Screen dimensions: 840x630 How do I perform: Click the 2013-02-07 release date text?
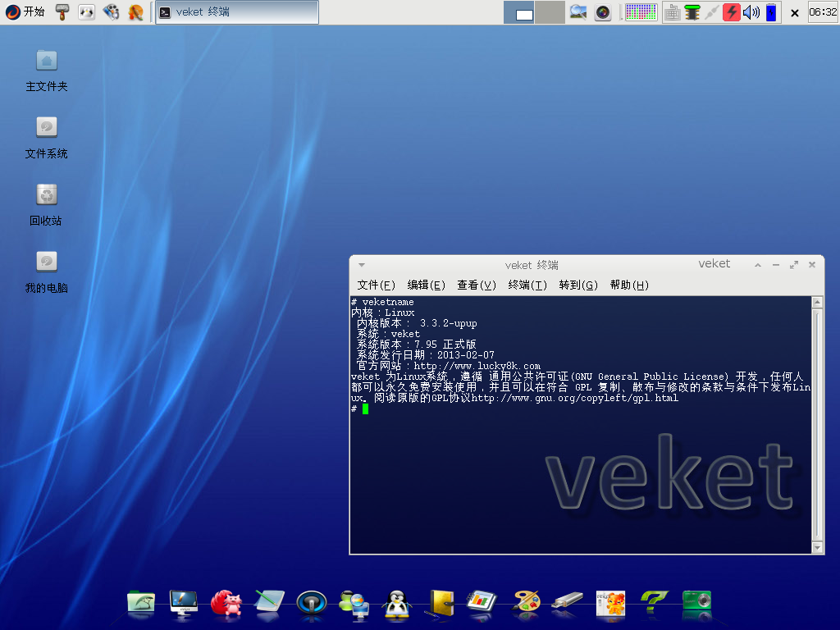tap(466, 355)
